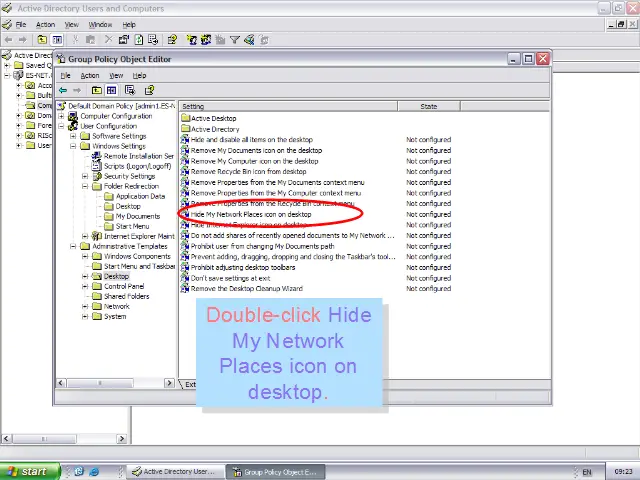Click Forward arrow in Active Directory toolbar
Viewport: 640px width, 480px height.
click(23, 40)
